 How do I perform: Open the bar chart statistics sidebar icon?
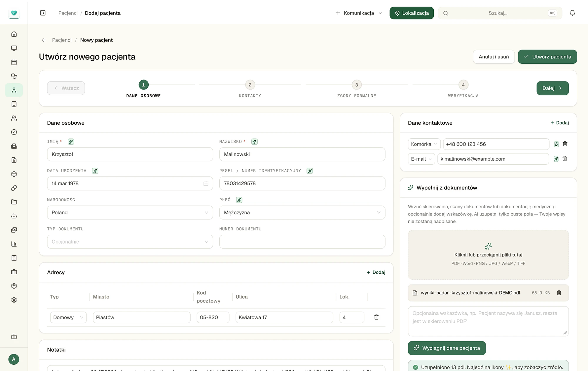pos(14,244)
